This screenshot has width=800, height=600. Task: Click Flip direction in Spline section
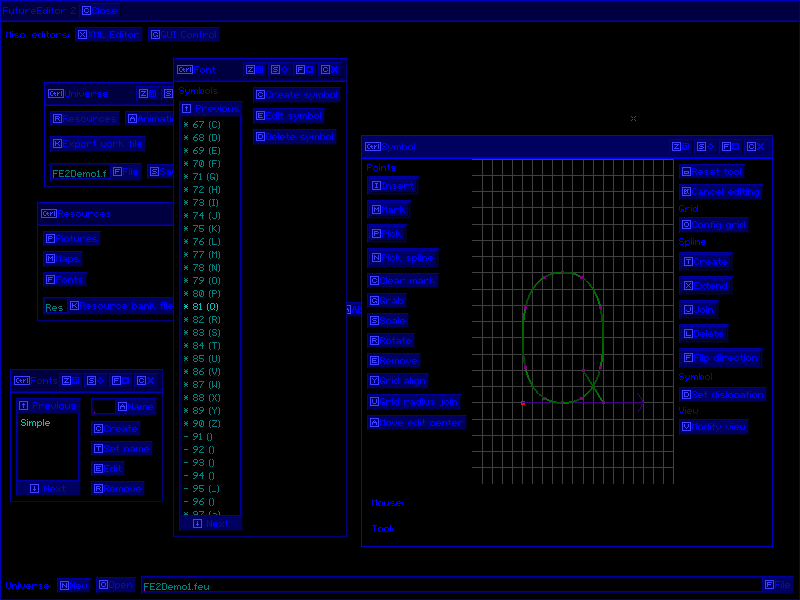tap(720, 358)
